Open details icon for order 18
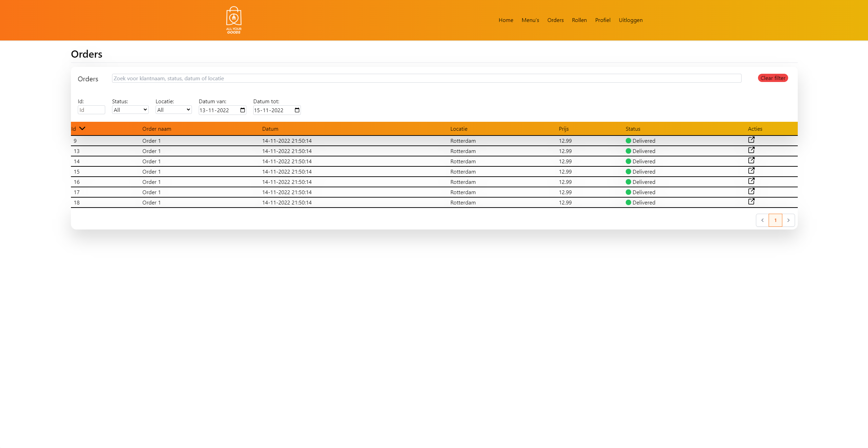 point(751,201)
